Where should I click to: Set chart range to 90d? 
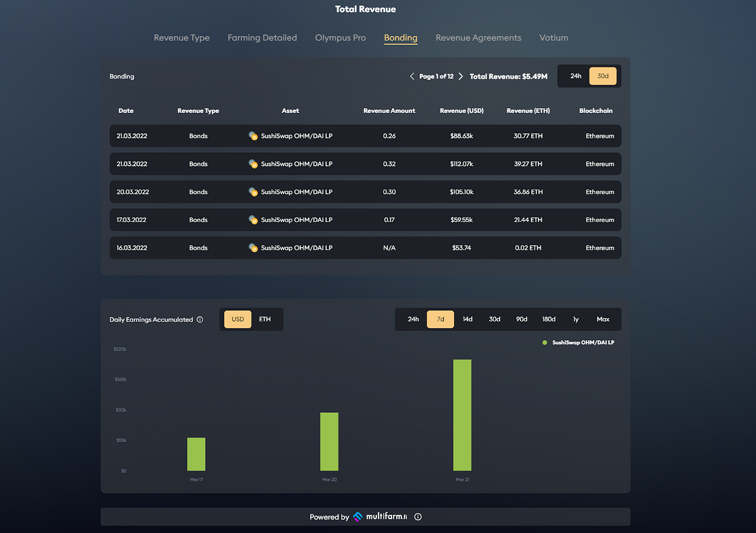click(x=522, y=319)
